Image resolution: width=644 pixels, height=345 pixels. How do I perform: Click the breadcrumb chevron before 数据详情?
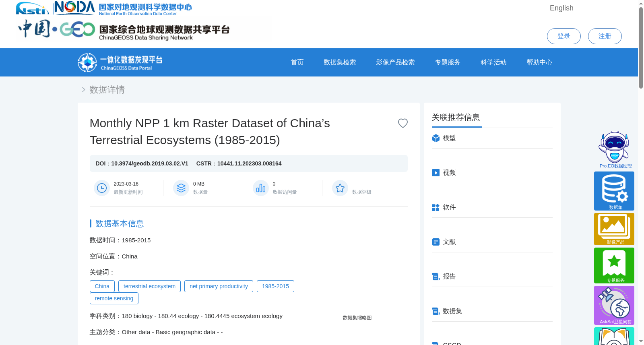coord(84,89)
